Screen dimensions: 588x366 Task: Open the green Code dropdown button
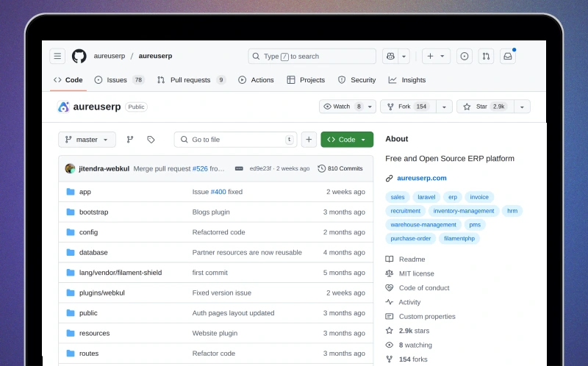pos(347,140)
